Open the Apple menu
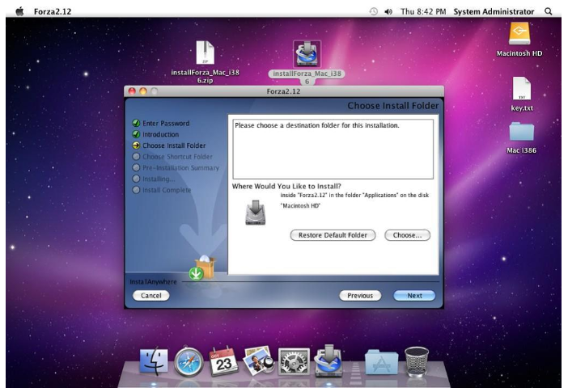The width and height of the screenshot is (568, 392). pos(20,11)
